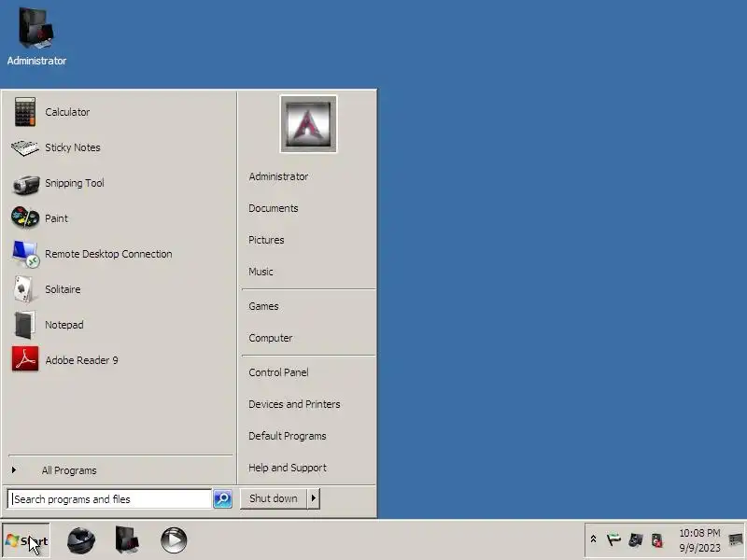The width and height of the screenshot is (747, 560).
Task: Open the Snipping Tool icon
Action: pyautogui.click(x=26, y=184)
